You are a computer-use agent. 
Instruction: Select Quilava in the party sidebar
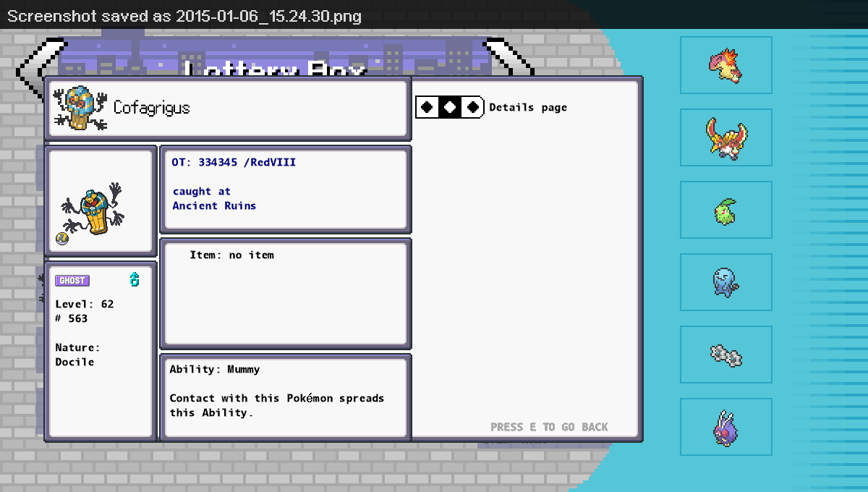[x=726, y=65]
